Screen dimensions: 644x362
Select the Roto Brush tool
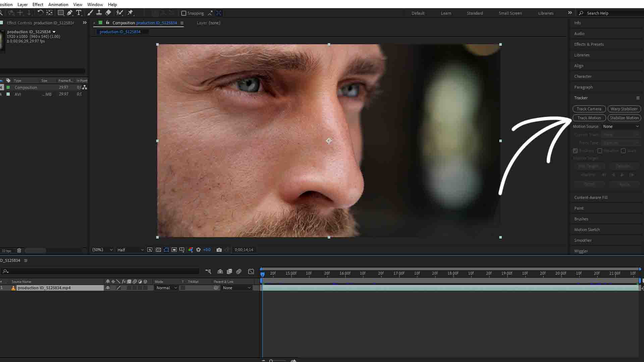click(120, 13)
